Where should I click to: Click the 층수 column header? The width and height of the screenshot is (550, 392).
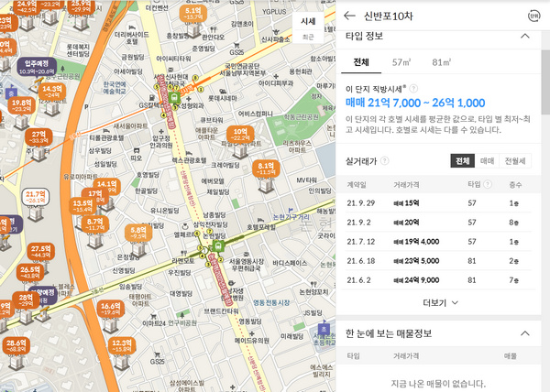pyautogui.click(x=515, y=185)
